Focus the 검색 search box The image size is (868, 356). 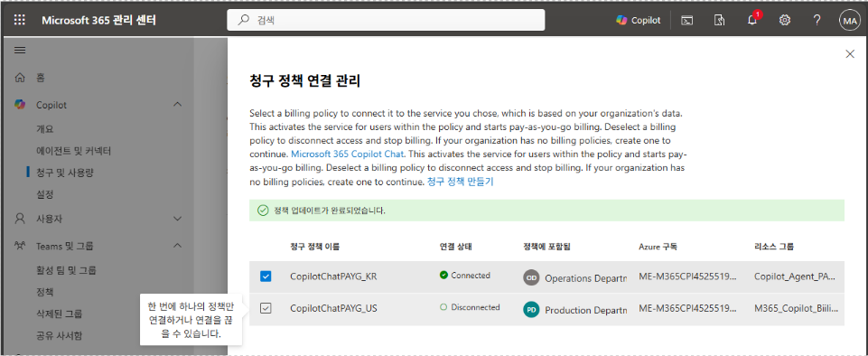(386, 21)
